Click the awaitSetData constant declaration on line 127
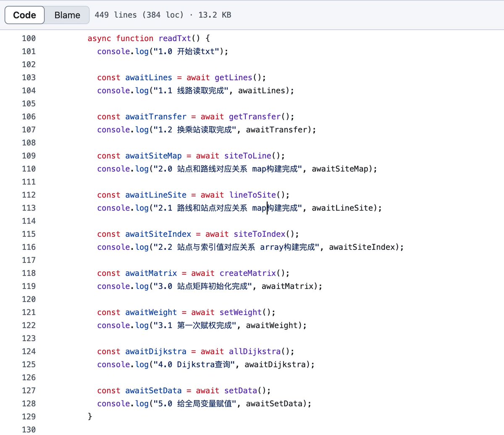This screenshot has width=504, height=435. pyautogui.click(x=153, y=390)
